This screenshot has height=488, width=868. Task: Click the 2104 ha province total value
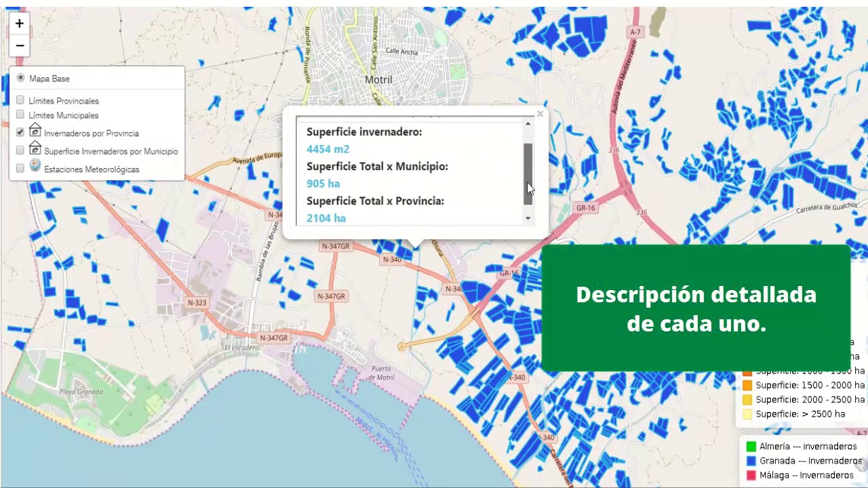click(326, 218)
